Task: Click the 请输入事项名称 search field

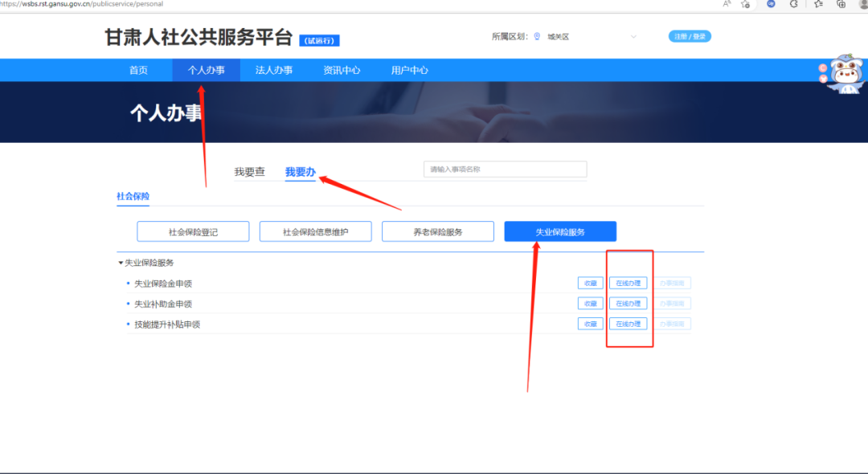Action: click(505, 170)
